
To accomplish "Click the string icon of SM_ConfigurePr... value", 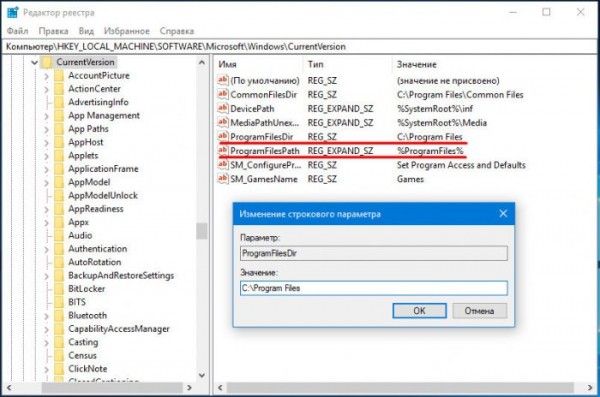I will tap(223, 165).
